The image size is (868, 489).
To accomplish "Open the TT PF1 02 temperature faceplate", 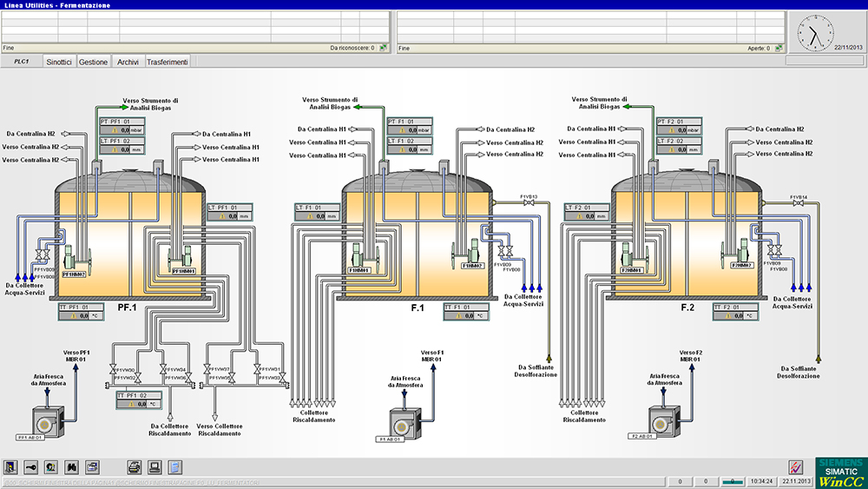I will click(139, 400).
